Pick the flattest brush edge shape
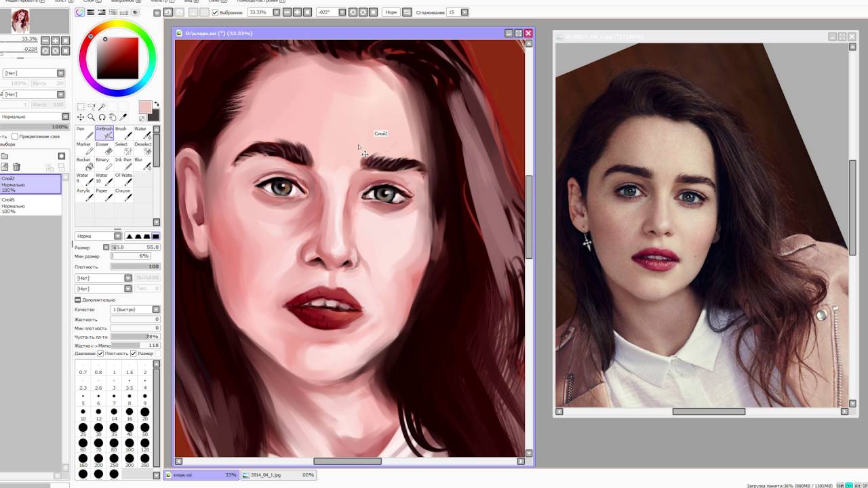 [x=155, y=236]
